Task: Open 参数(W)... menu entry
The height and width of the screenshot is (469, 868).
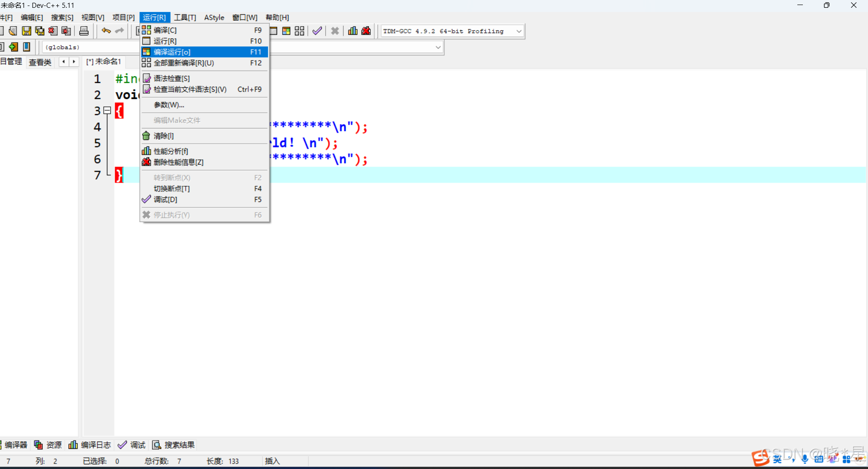Action: pos(204,105)
